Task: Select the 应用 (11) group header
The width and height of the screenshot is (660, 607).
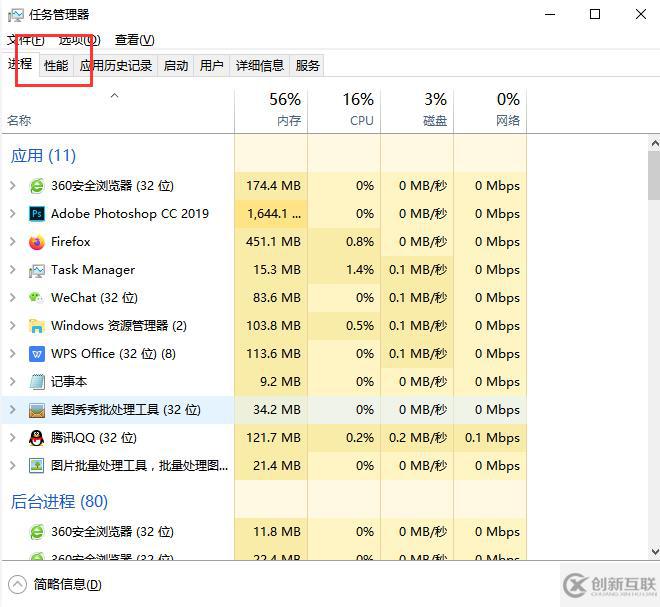Action: 43,156
